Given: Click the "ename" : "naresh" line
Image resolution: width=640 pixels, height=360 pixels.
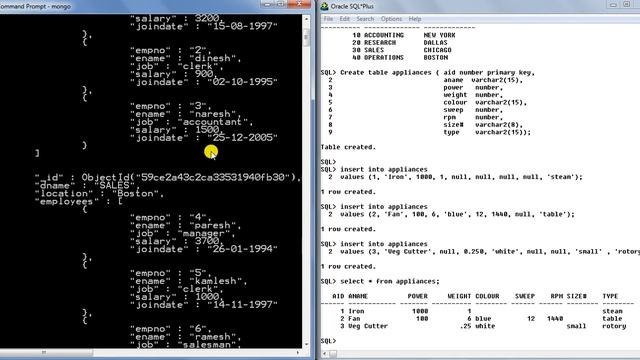Looking at the screenshot, I should (x=185, y=114).
